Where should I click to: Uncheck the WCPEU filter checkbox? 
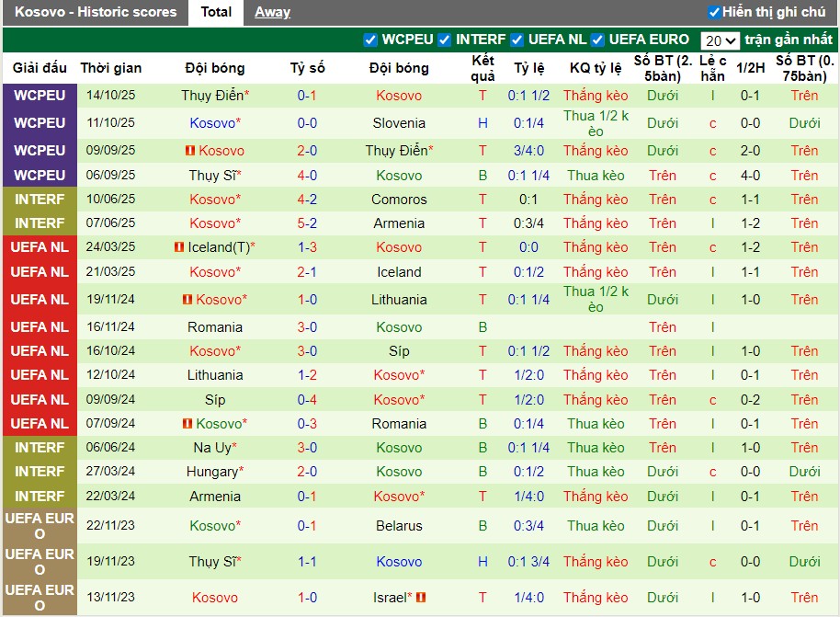370,40
